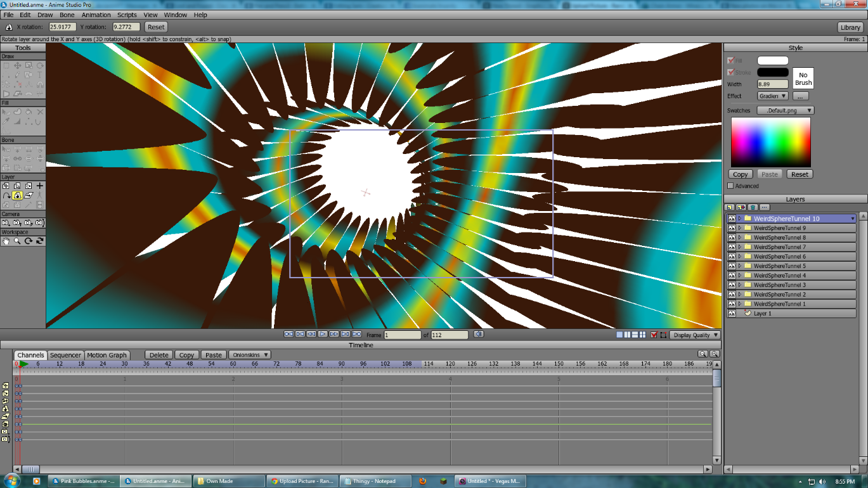Reset rotation with the top toolbar Reset button
The width and height of the screenshot is (868, 488).
click(x=156, y=27)
